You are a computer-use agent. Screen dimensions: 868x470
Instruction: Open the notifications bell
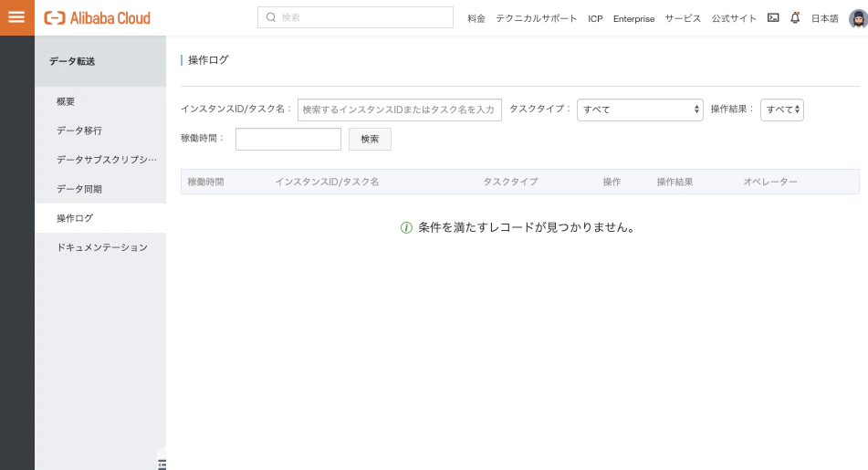coord(795,17)
